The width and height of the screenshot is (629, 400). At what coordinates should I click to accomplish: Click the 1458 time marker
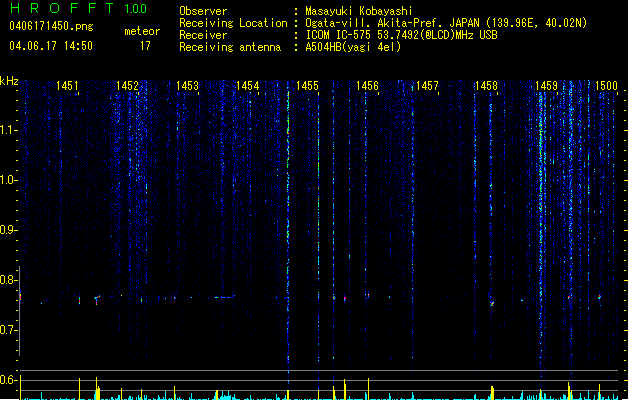(x=486, y=86)
